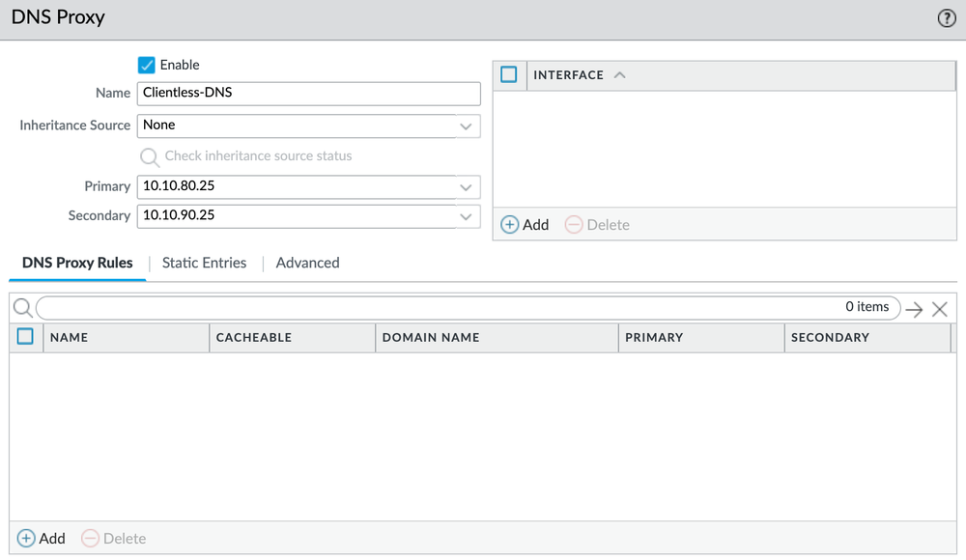This screenshot has width=966, height=560.
Task: Click Delete below the DNS Proxy Rules table
Action: [x=114, y=538]
